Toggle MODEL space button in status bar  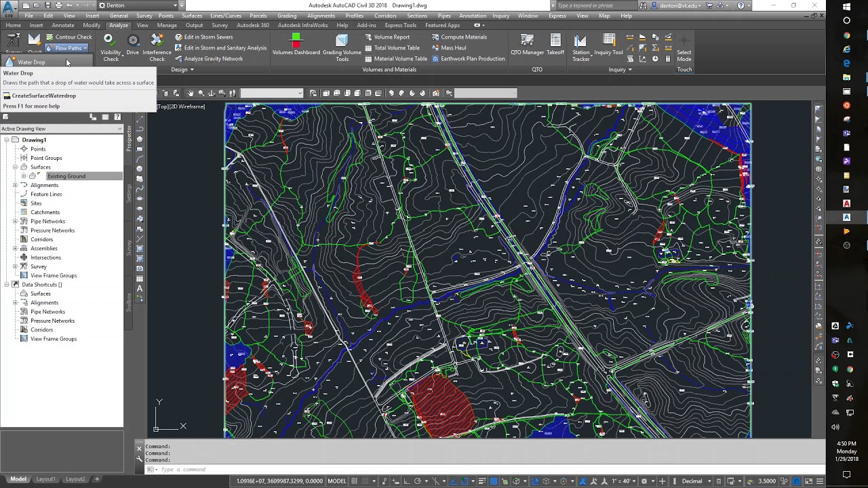[337, 481]
